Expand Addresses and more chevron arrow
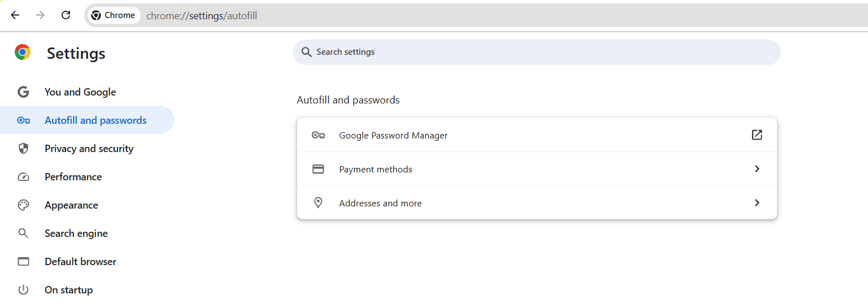The width and height of the screenshot is (868, 303). click(x=757, y=203)
